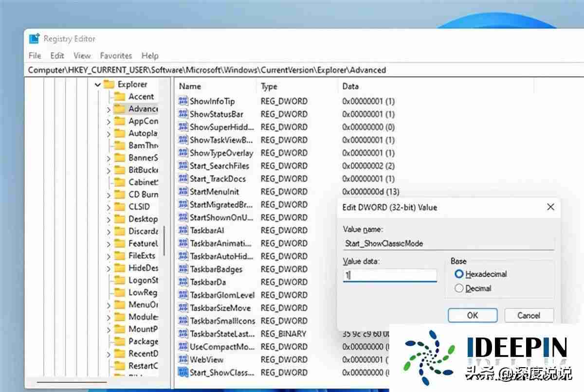Image resolution: width=584 pixels, height=392 pixels.
Task: Select the Decimal base option
Action: [x=473, y=288]
